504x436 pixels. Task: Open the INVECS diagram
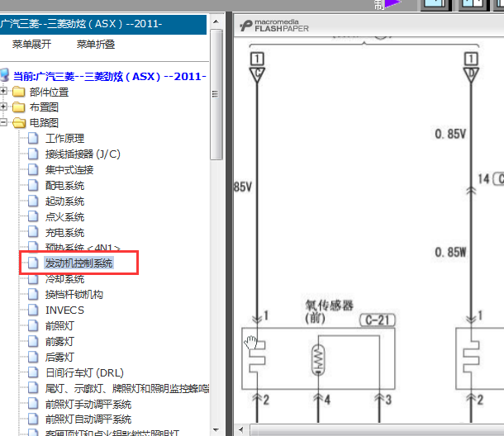(64, 310)
